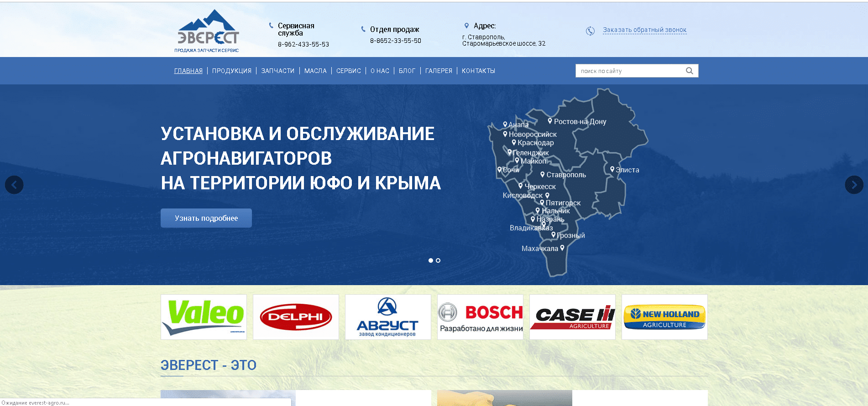Open the Valeo brand logo
Viewport: 868px width, 406px height.
pyautogui.click(x=204, y=317)
